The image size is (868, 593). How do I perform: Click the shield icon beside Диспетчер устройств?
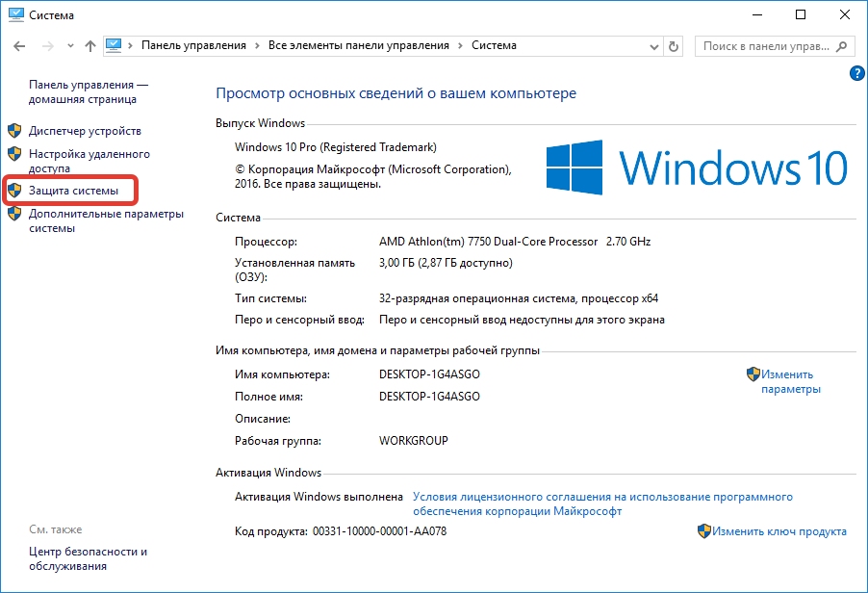[14, 131]
